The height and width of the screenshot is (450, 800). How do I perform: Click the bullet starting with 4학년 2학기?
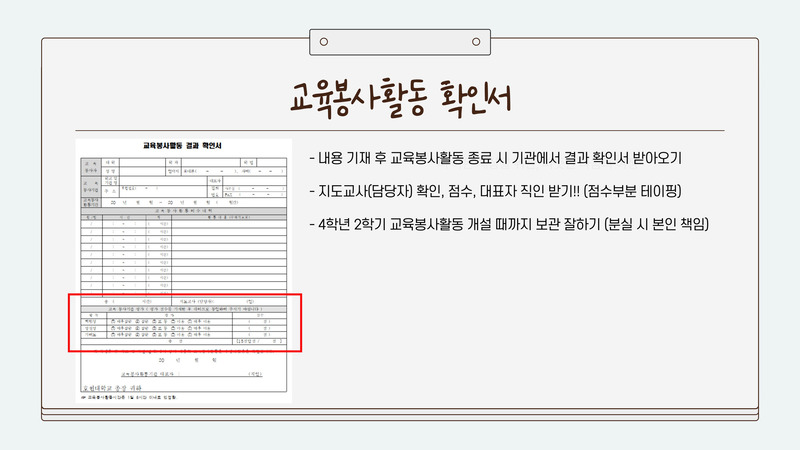click(509, 224)
